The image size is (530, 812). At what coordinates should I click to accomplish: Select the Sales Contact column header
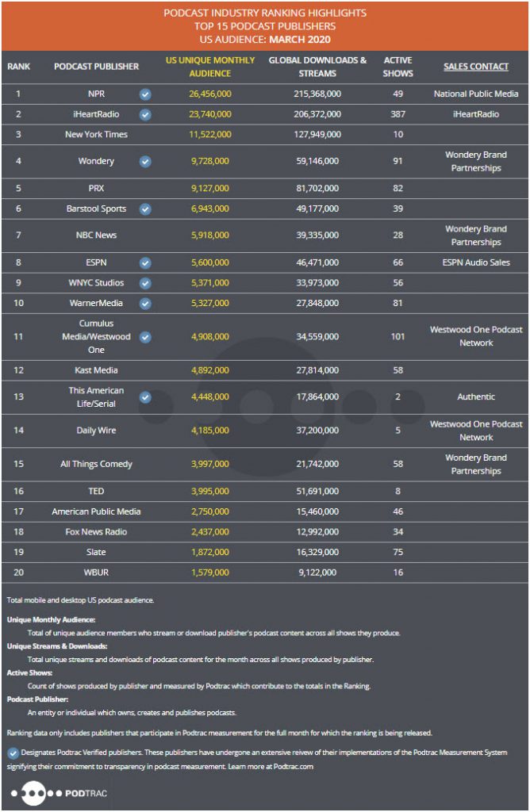(x=476, y=67)
